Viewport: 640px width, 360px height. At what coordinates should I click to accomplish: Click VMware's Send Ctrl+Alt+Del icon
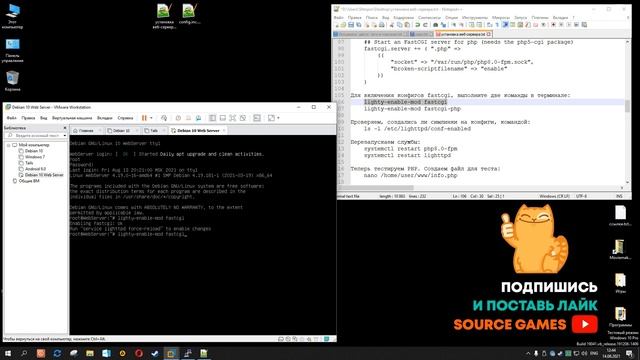tap(164, 118)
